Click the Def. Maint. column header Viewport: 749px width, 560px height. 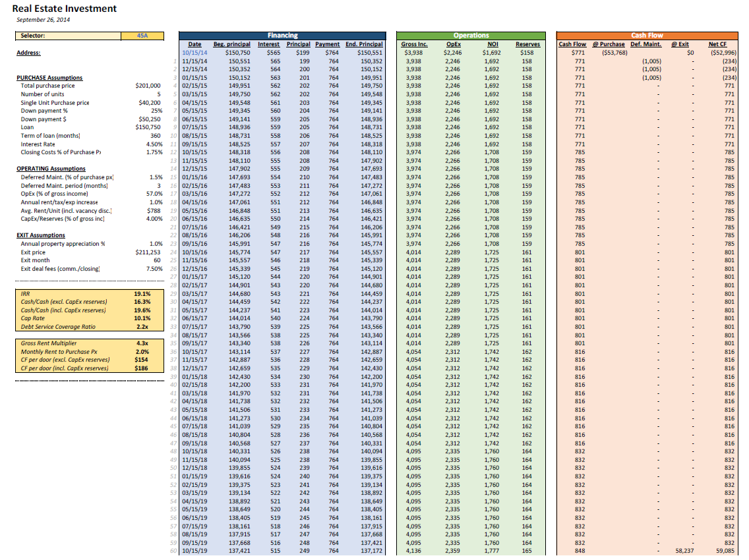point(646,44)
